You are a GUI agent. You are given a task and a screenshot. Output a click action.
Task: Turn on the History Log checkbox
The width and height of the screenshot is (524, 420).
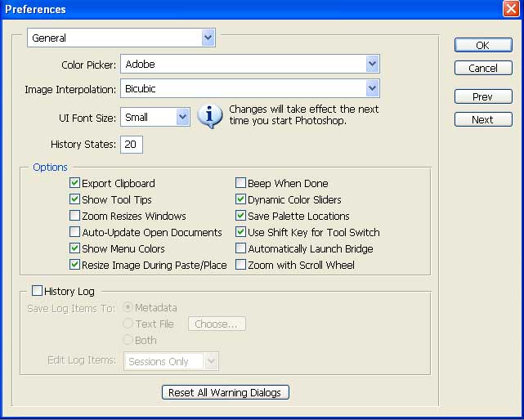[x=37, y=291]
